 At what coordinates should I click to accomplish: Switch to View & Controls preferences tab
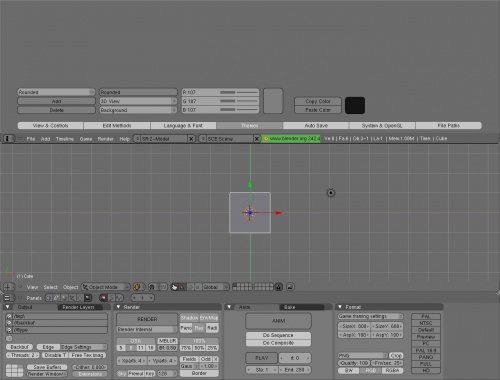pos(51,126)
